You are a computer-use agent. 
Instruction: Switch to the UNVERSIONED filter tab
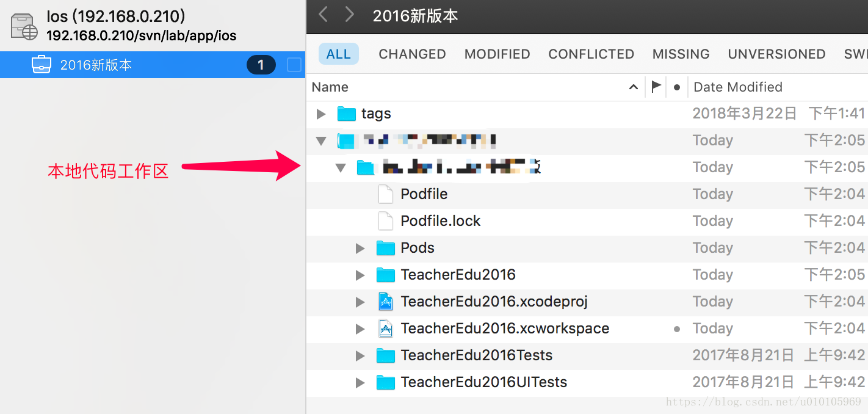pyautogui.click(x=776, y=54)
